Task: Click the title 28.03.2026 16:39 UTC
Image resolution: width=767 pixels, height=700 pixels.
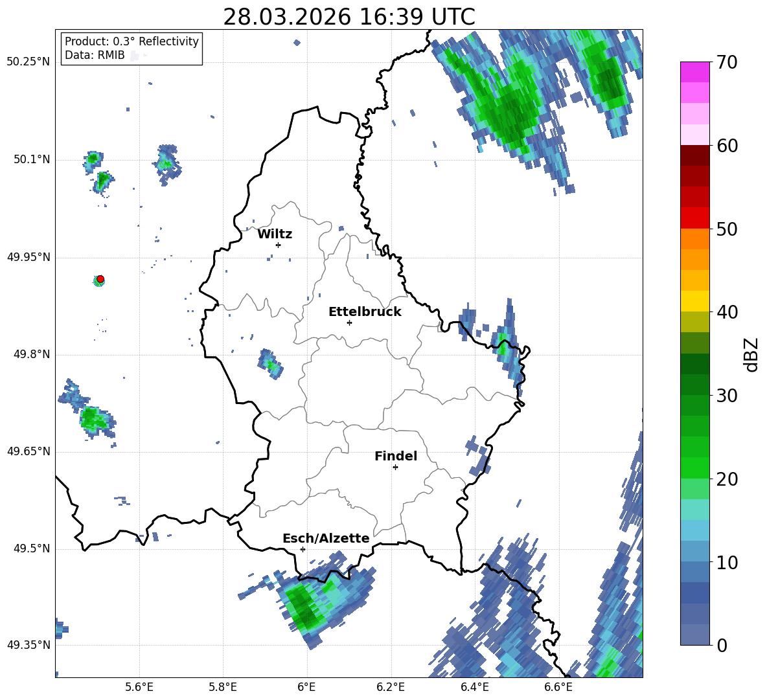Action: click(349, 17)
